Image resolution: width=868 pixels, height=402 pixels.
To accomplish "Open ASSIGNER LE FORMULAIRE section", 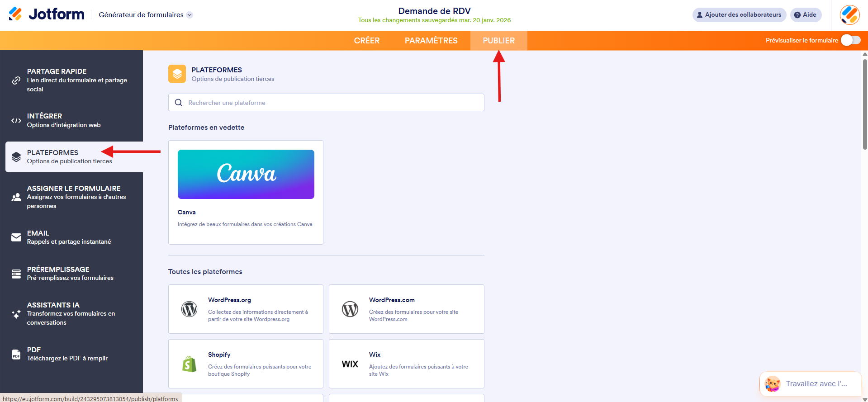I will pyautogui.click(x=71, y=197).
